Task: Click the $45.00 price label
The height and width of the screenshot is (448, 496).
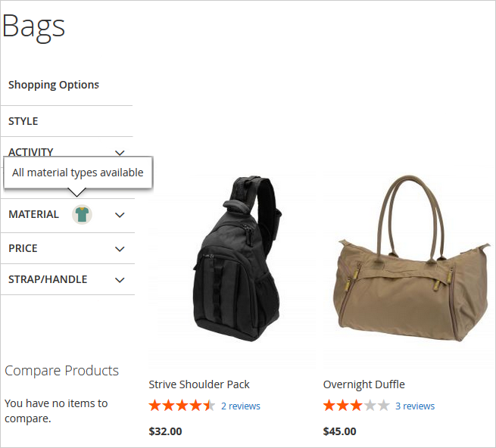Action: 339,431
